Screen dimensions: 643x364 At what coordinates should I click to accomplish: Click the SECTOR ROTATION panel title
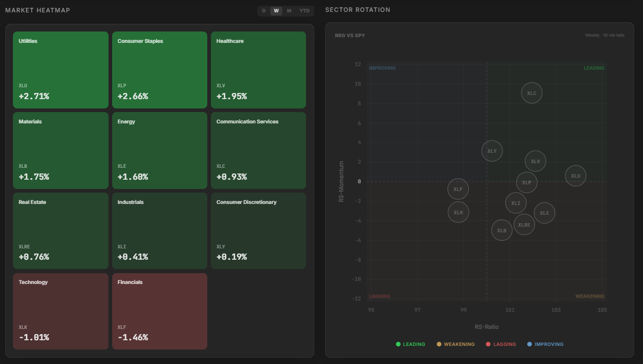(358, 10)
